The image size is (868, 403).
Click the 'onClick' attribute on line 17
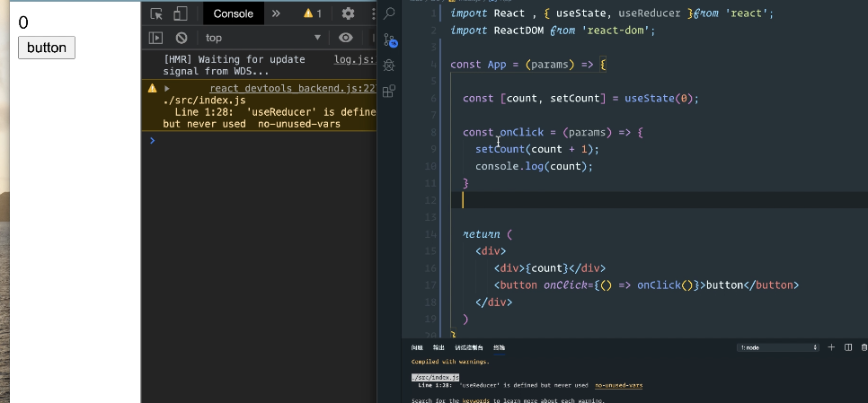click(x=565, y=285)
